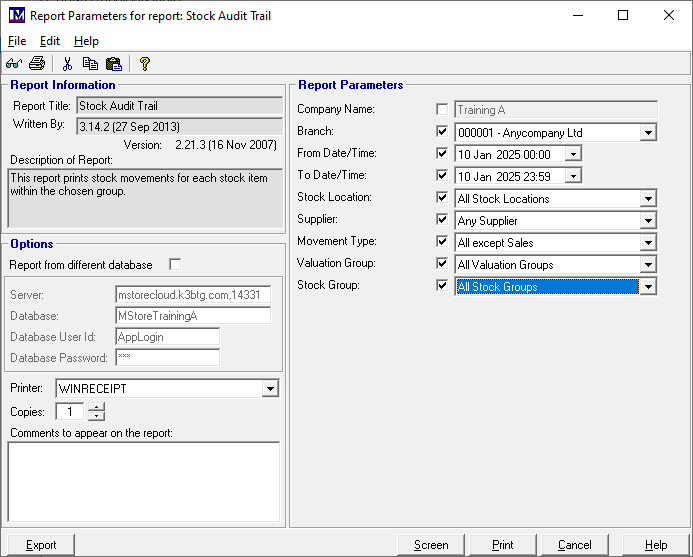Click the IM application icon in title bar
Viewport: 693px width, 557px height.
(x=17, y=15)
